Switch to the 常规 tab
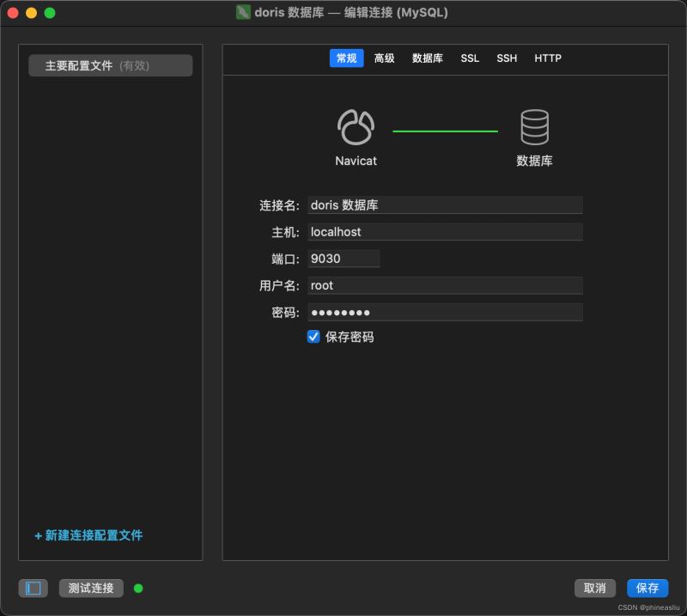 pos(347,58)
